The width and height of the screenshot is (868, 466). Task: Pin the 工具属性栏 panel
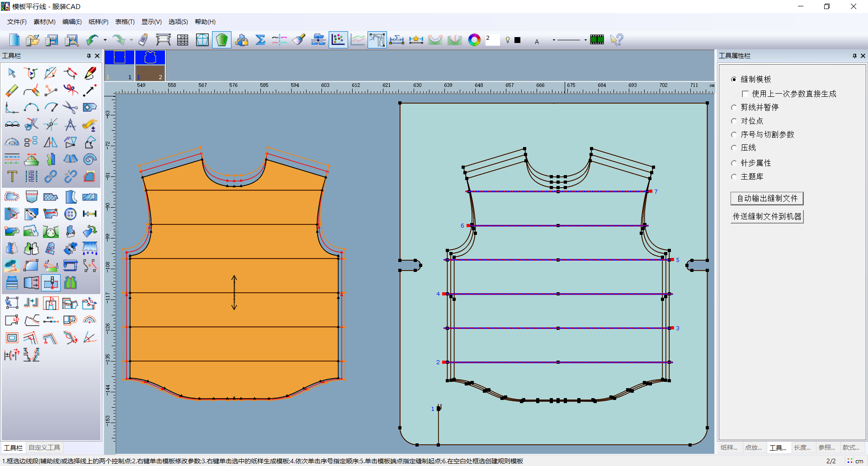coord(854,56)
